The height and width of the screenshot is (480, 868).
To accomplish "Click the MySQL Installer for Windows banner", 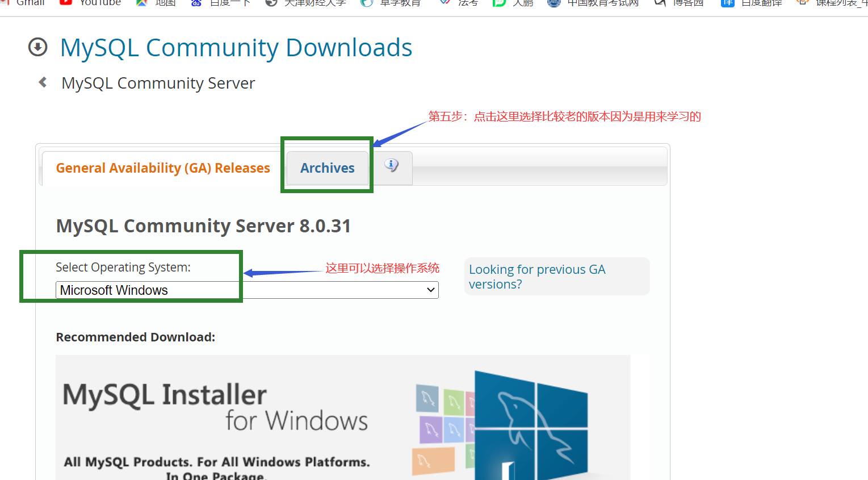I will pyautogui.click(x=343, y=418).
